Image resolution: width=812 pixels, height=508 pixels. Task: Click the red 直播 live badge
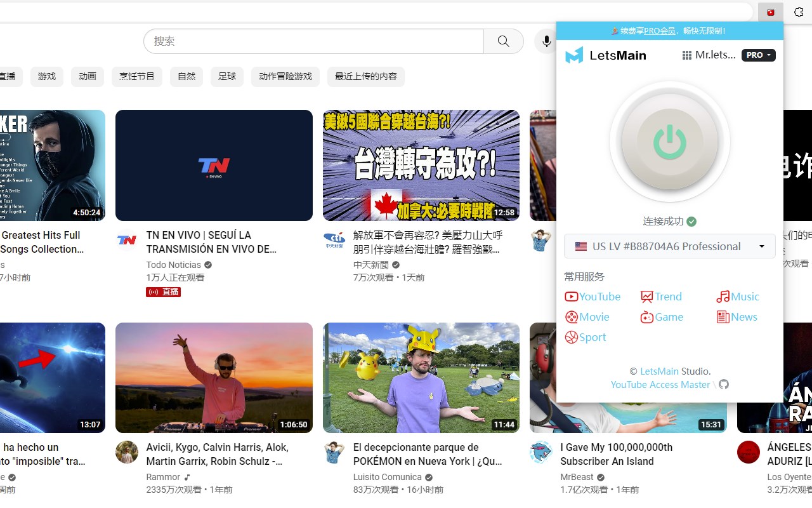(x=163, y=292)
